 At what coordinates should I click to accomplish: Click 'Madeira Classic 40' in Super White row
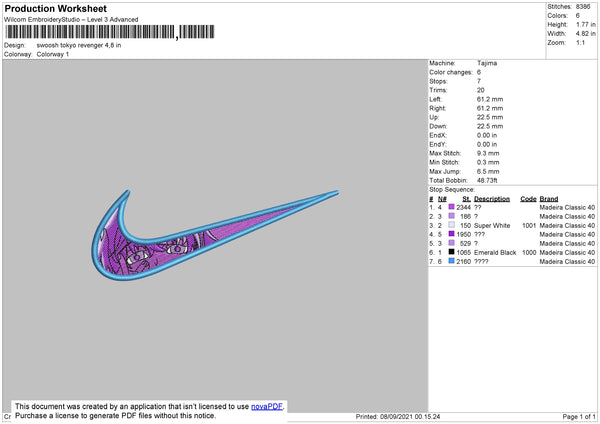[x=567, y=225]
